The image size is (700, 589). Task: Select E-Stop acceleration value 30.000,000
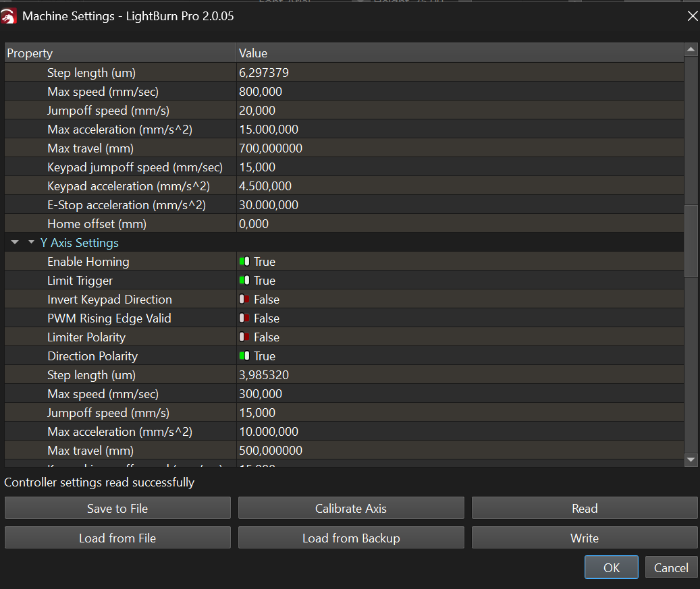[268, 205]
